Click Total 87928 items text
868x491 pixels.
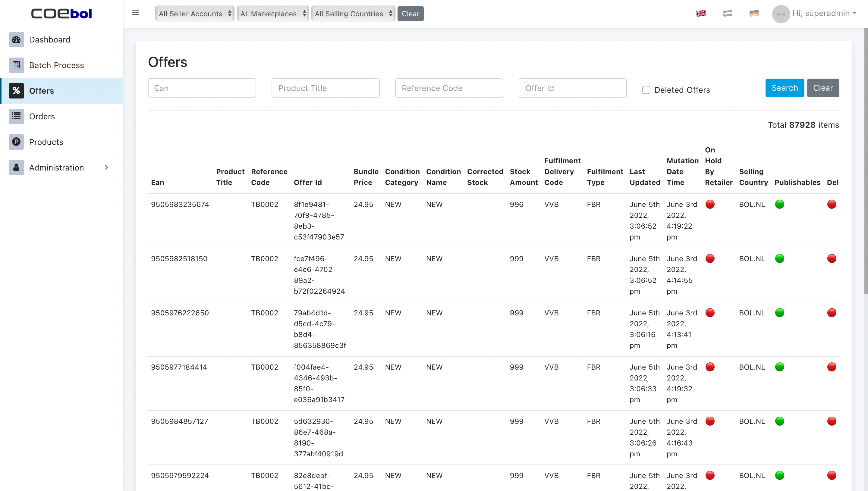[x=803, y=125]
